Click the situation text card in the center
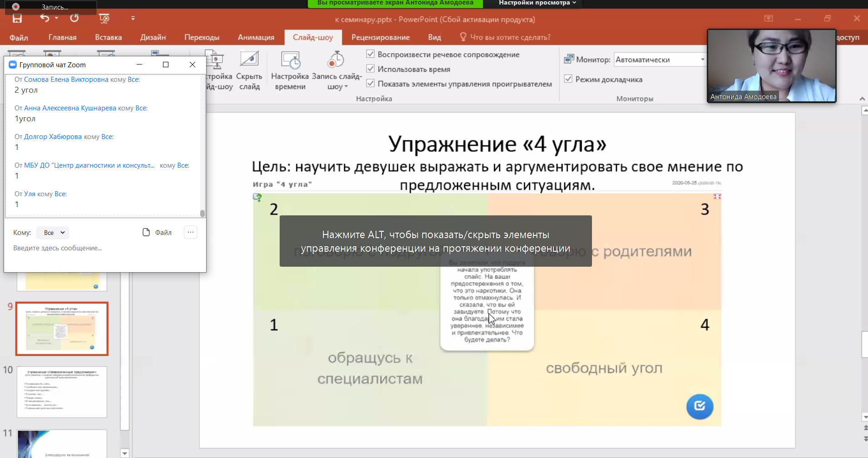 (487, 304)
